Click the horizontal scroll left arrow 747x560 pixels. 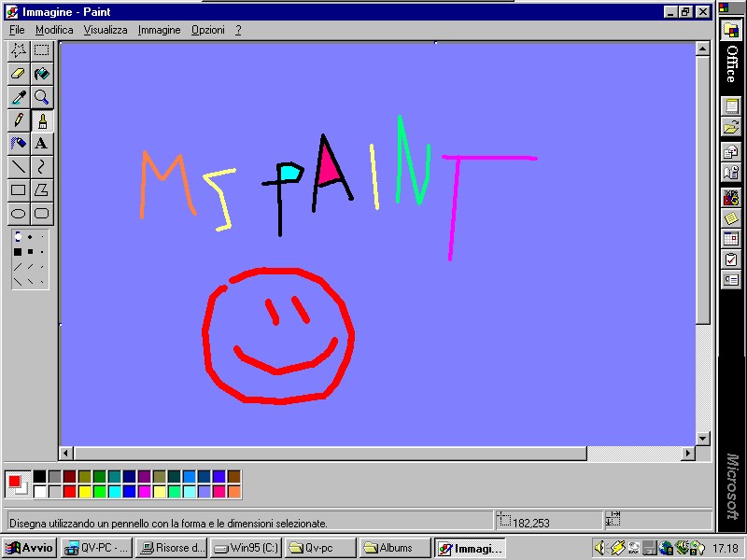tap(66, 453)
